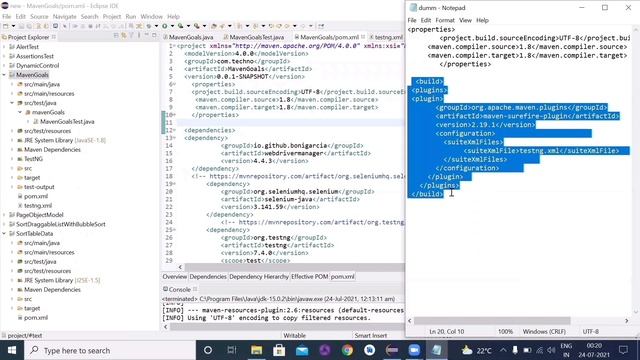Viewport: 640px width, 360px height.
Task: Click Collapse All icon in Project Explorer
Action: tap(116, 36)
